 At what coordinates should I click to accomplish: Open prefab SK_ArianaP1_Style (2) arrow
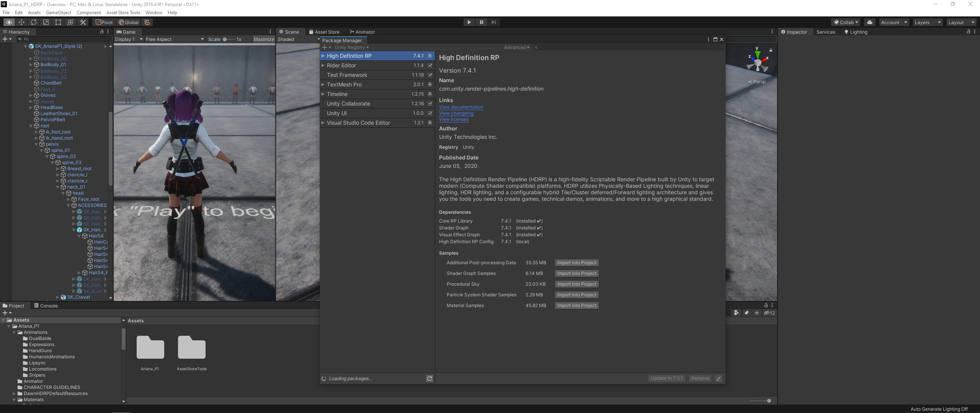(105, 46)
